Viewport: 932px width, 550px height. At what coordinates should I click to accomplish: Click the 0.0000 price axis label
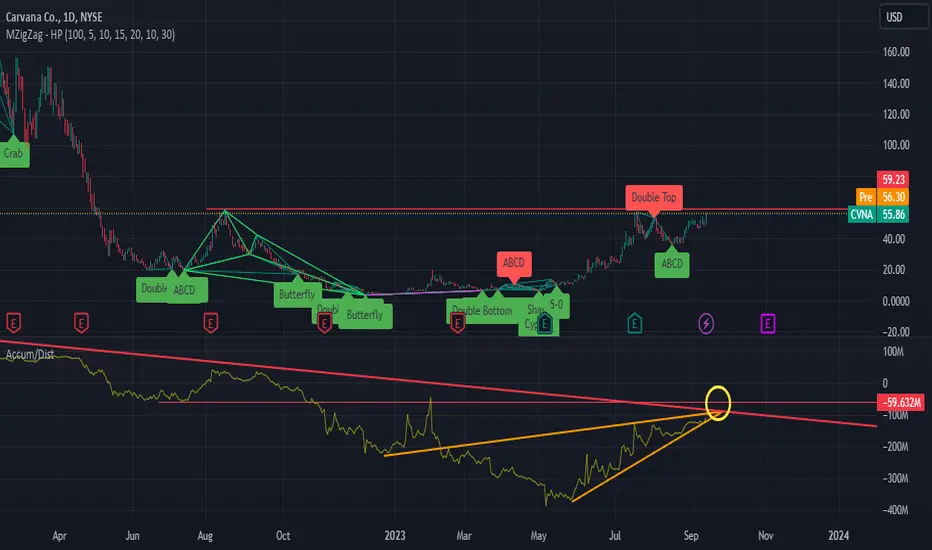pyautogui.click(x=896, y=301)
